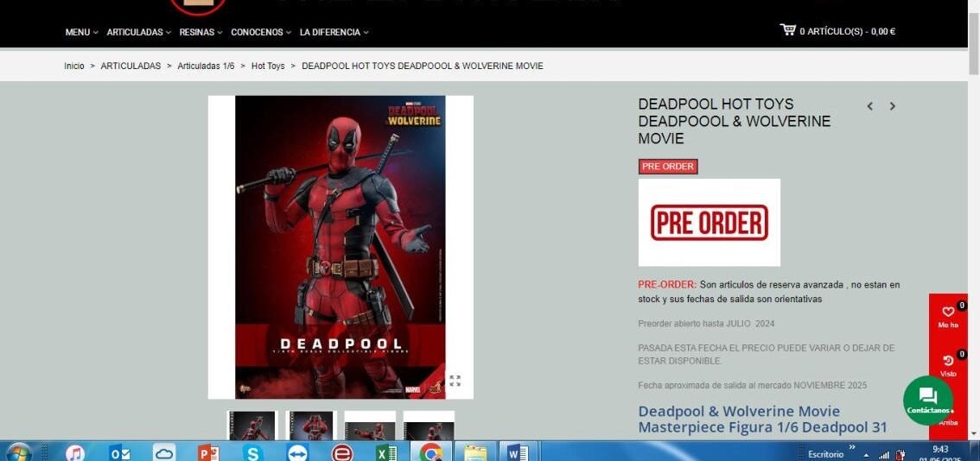Viewport: 980px width, 461px height.
Task: Expand LA DIFERENCIA dropdown
Action: [334, 32]
